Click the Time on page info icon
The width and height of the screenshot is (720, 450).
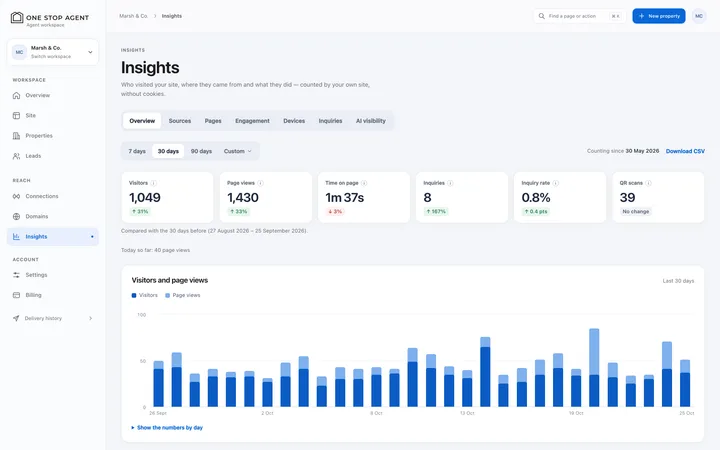(x=364, y=183)
